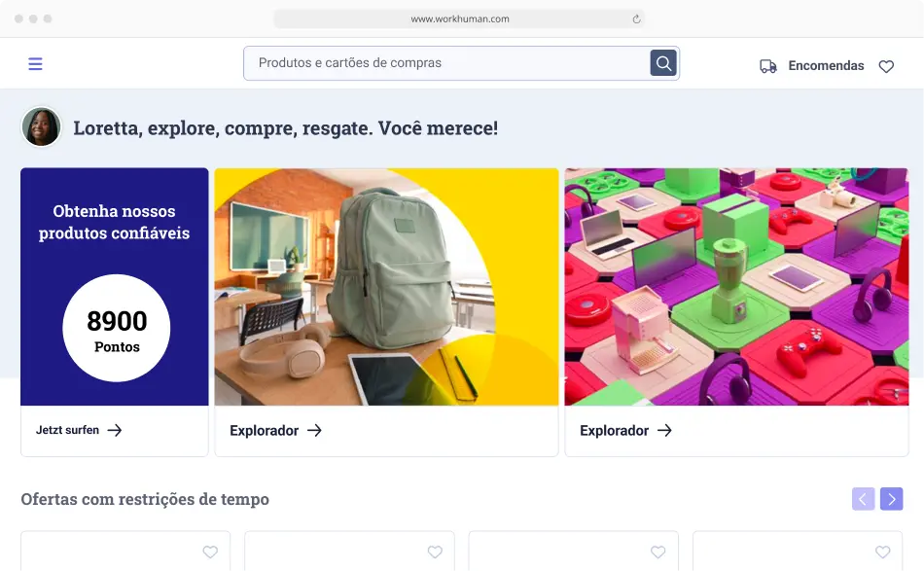The width and height of the screenshot is (924, 571).
Task: Click the search magnifier button
Action: point(663,63)
